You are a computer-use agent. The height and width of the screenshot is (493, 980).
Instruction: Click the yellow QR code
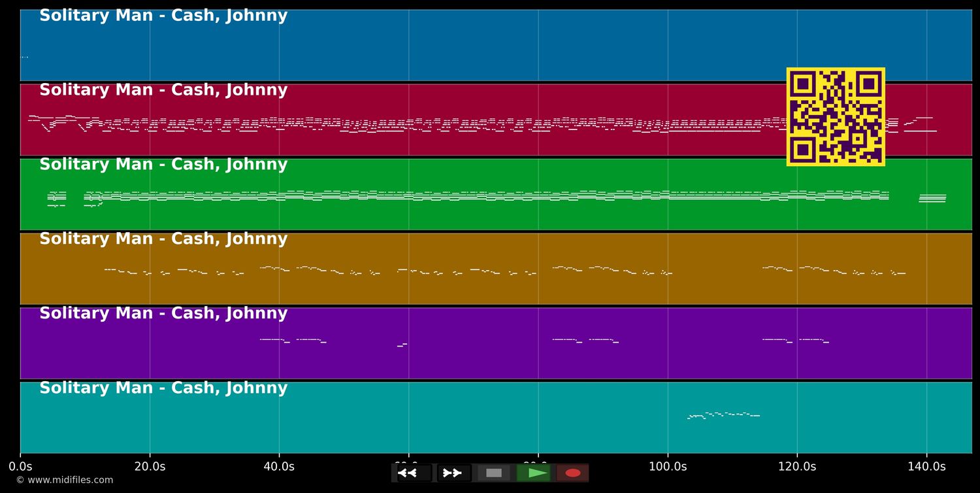coord(836,116)
